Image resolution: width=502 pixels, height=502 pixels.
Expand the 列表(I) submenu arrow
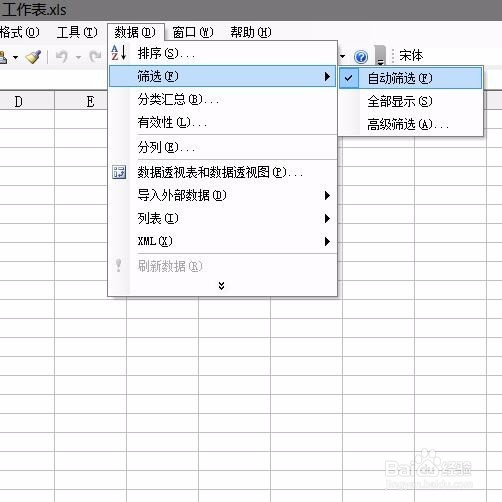(x=327, y=218)
